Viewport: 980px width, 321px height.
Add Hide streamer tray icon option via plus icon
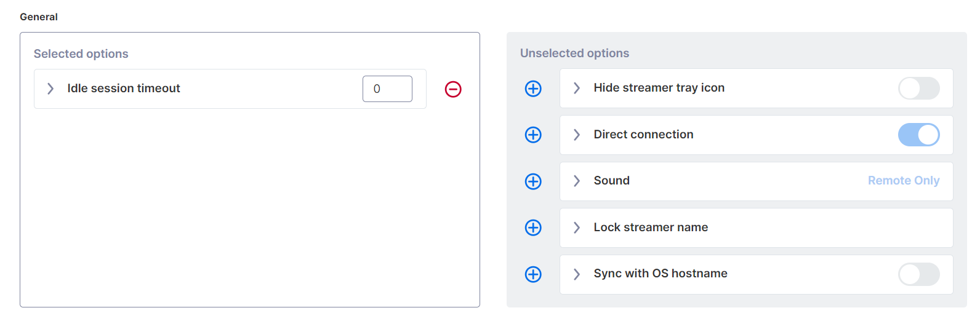click(x=533, y=89)
